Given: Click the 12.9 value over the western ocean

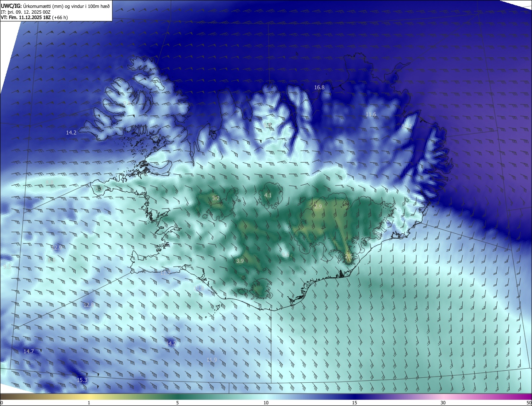Looking at the screenshot, I should [x=57, y=247].
